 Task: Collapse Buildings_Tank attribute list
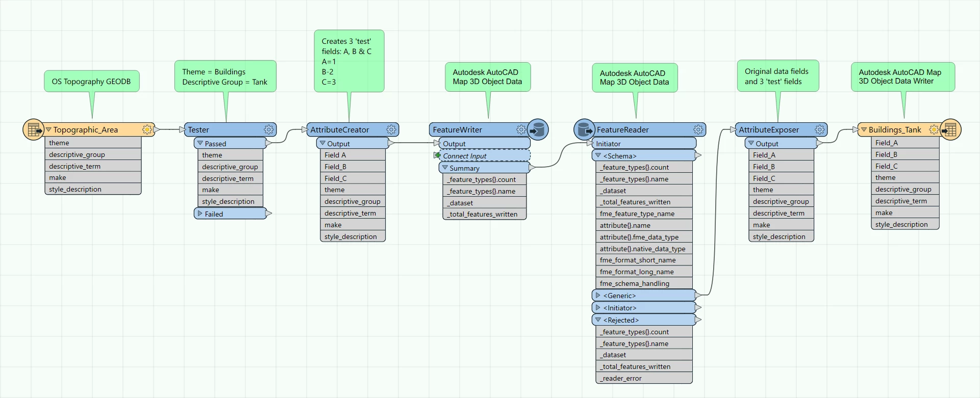864,130
